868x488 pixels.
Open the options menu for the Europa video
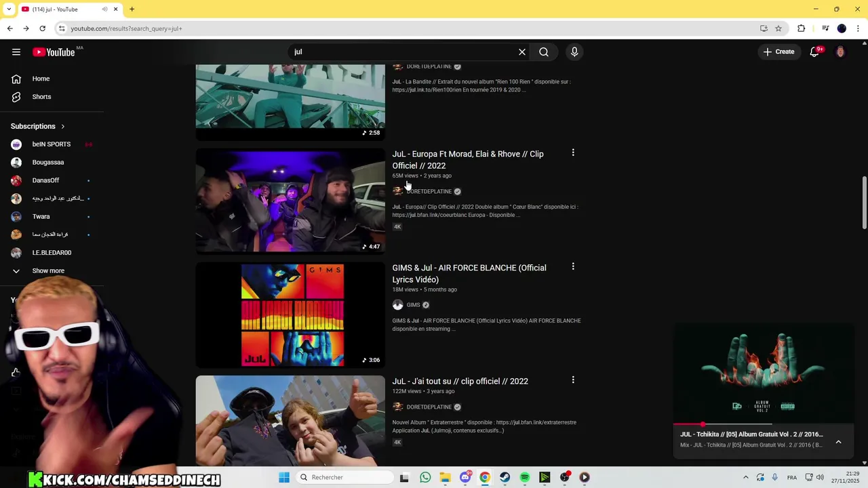coord(573,153)
